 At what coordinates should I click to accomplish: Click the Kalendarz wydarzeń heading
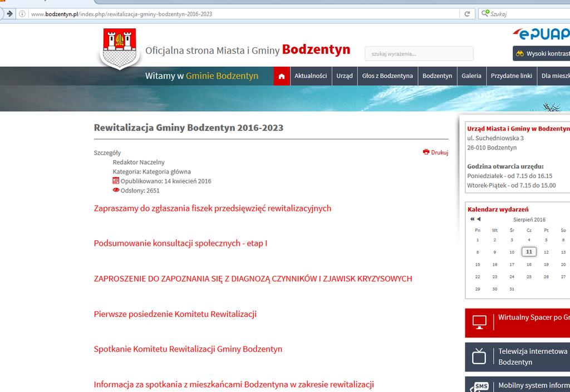click(x=498, y=210)
